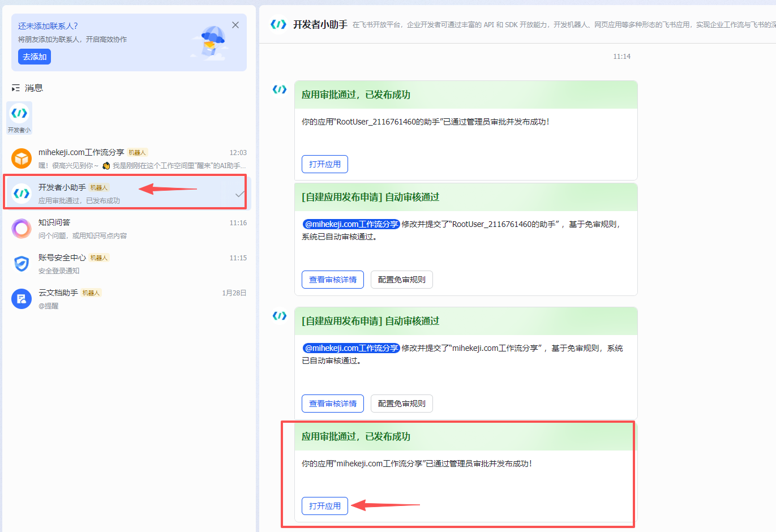Open mihekeji.com工作流分享 chat avatar

pyautogui.click(x=22, y=158)
